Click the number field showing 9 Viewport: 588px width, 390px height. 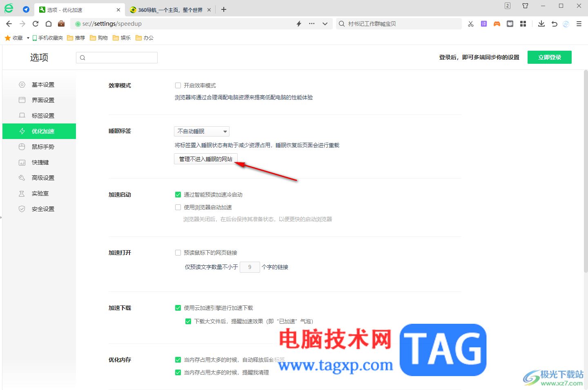pos(249,267)
